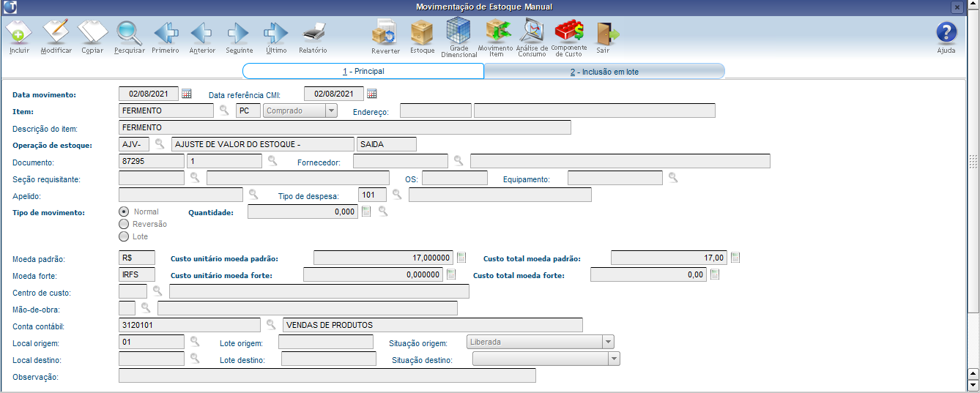
Task: Click lookup magnifier for Local destino
Action: click(195, 358)
